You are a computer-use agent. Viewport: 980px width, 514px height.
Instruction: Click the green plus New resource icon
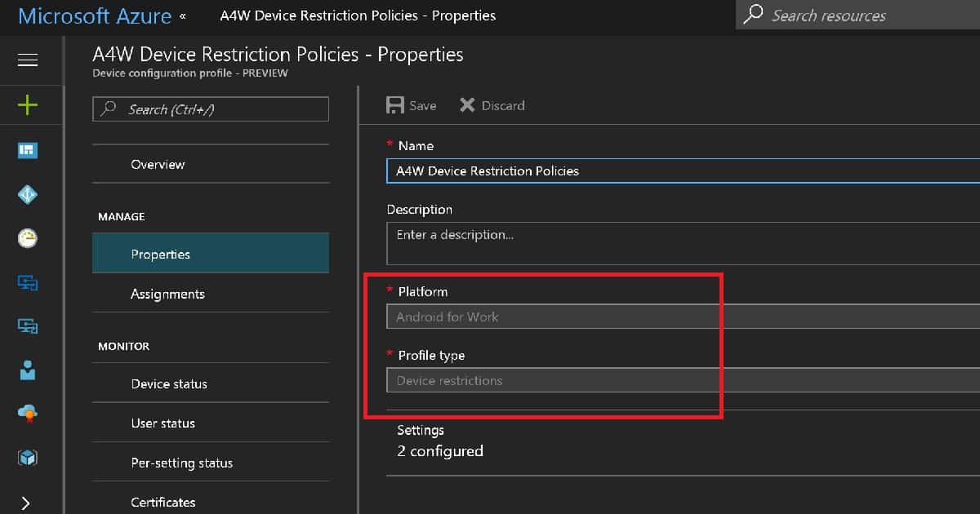point(28,104)
